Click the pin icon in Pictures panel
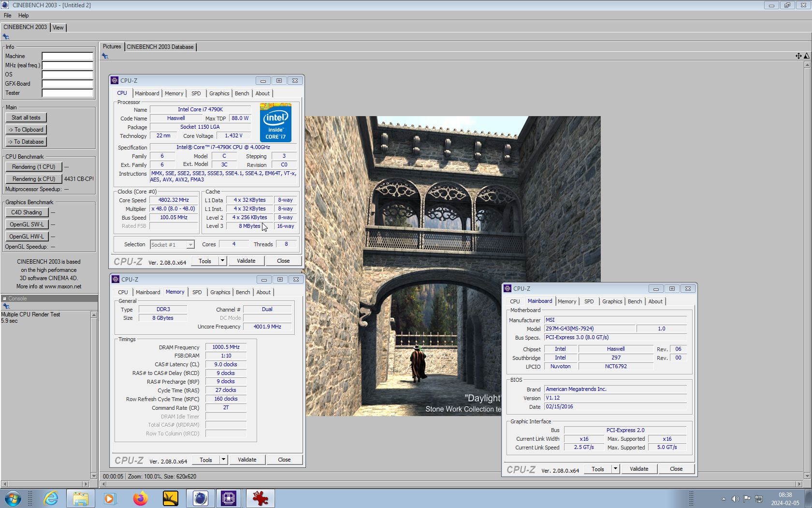 (105, 56)
